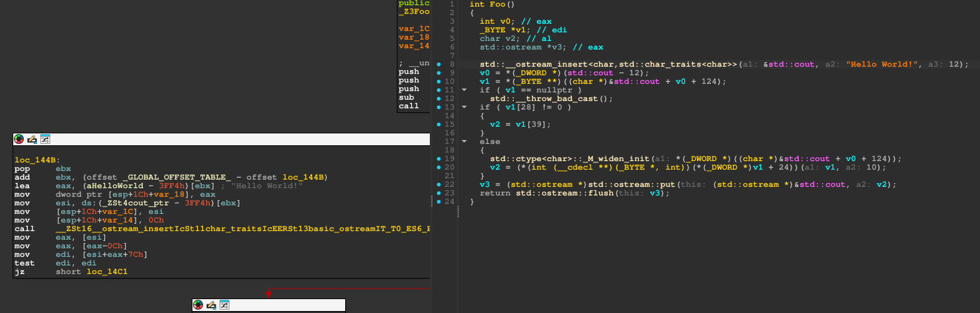Click '_GLOBAL_OFFSET_TABLE_' operand in add instruction
The height and width of the screenshot is (313, 980).
click(175, 178)
